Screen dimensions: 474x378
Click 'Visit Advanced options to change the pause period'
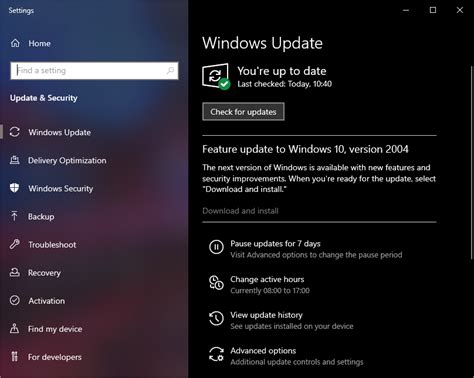316,255
